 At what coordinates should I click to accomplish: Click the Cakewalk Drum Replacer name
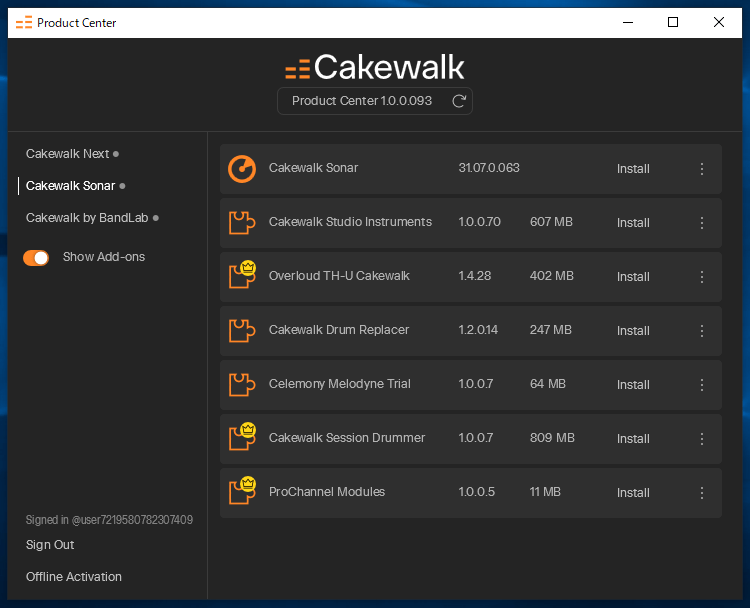pos(339,330)
